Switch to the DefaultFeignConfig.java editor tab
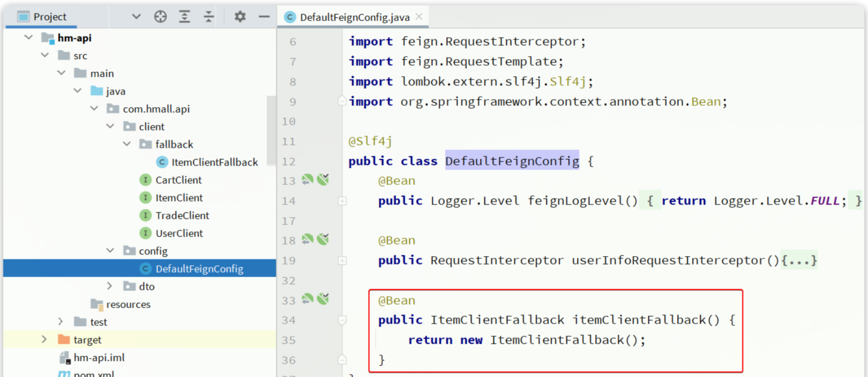Screen dimensions: 868x377 354,17
